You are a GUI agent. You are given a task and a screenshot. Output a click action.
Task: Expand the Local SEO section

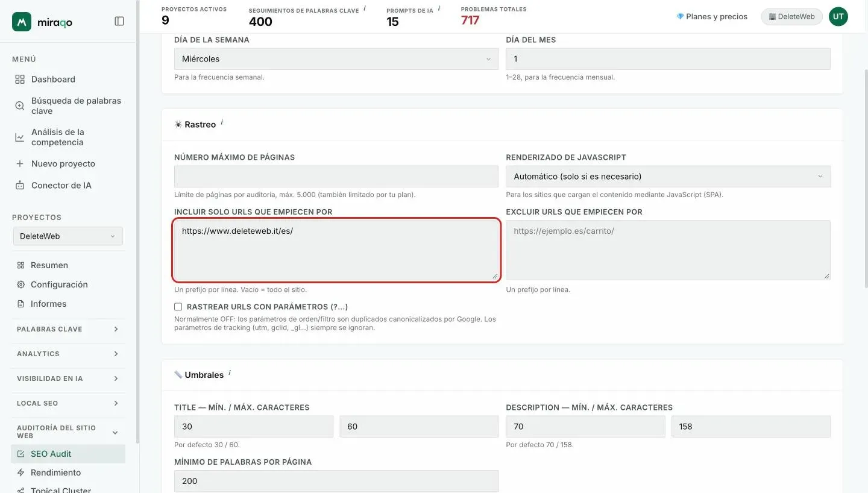tap(68, 403)
